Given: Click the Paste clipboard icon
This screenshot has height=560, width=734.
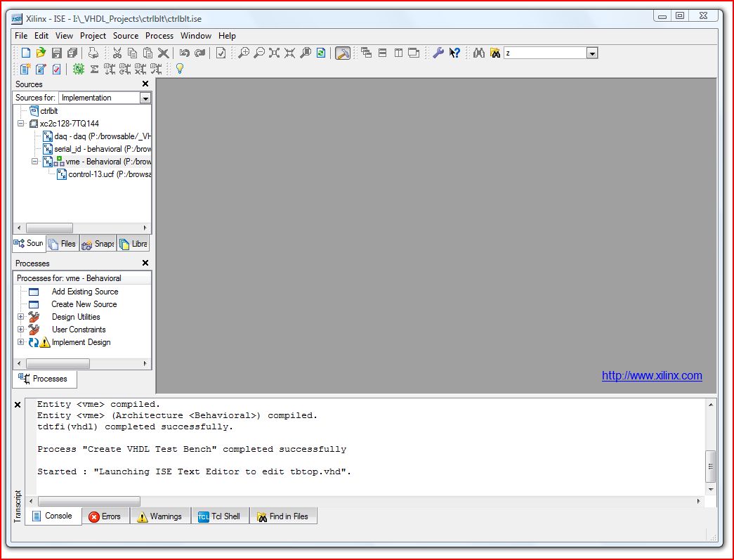Looking at the screenshot, I should [148, 53].
